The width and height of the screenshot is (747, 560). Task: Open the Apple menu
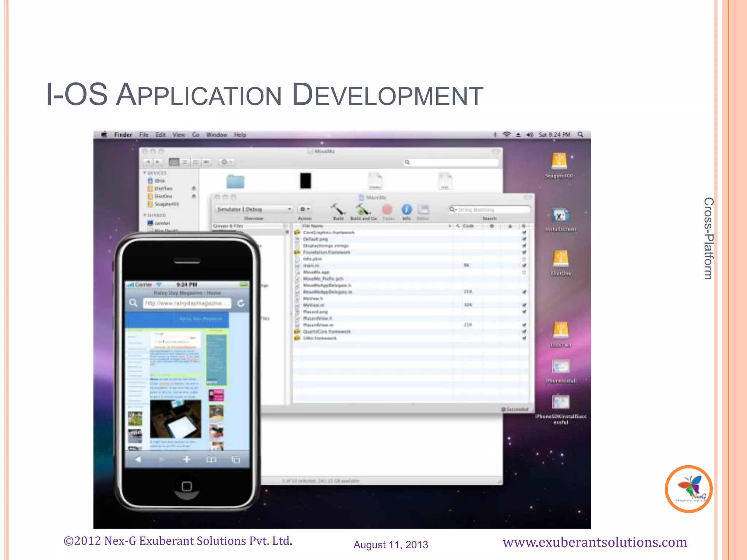tap(104, 135)
